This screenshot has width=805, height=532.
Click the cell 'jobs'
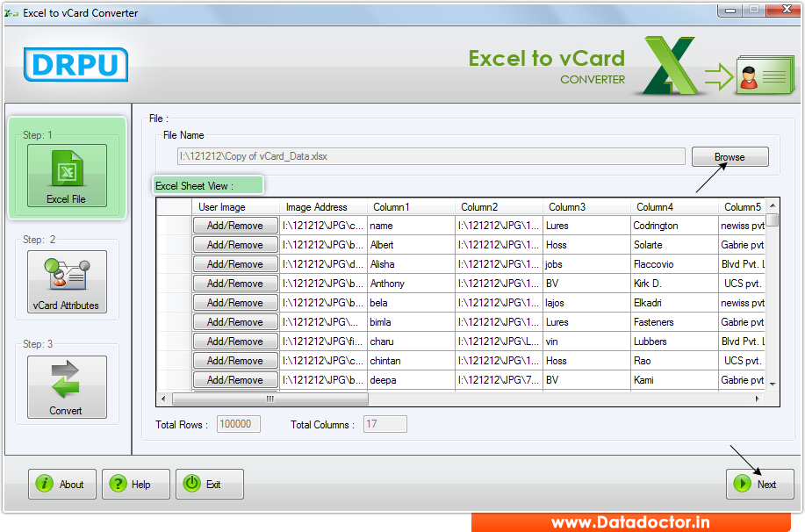coord(586,264)
